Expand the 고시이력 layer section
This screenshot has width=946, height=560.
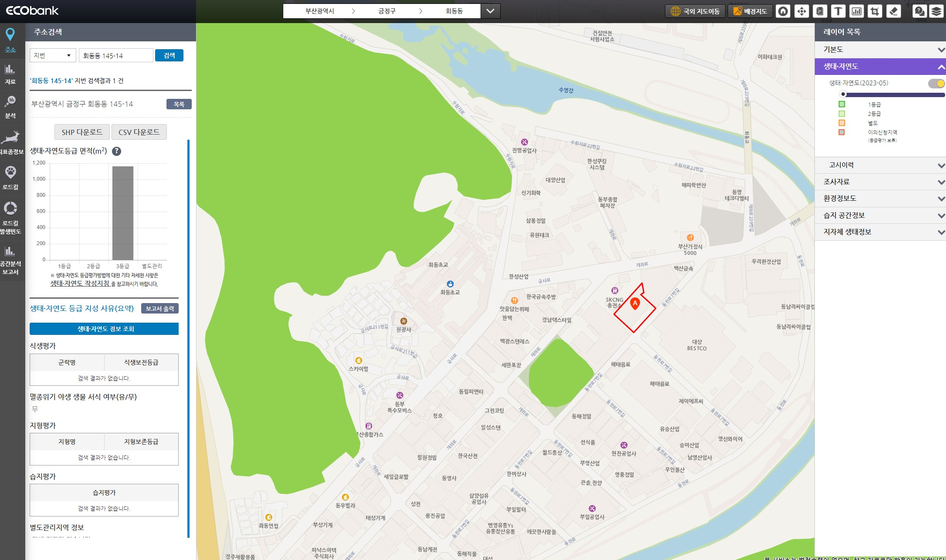point(880,165)
